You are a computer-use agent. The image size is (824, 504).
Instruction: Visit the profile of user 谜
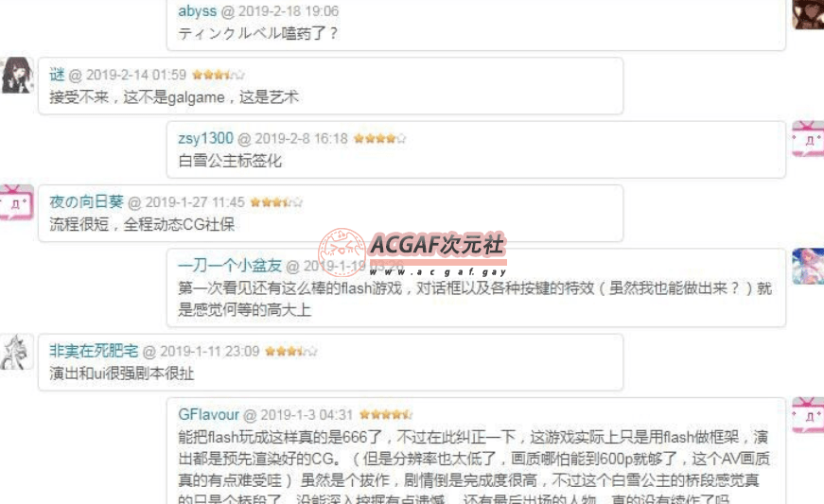[x=57, y=75]
